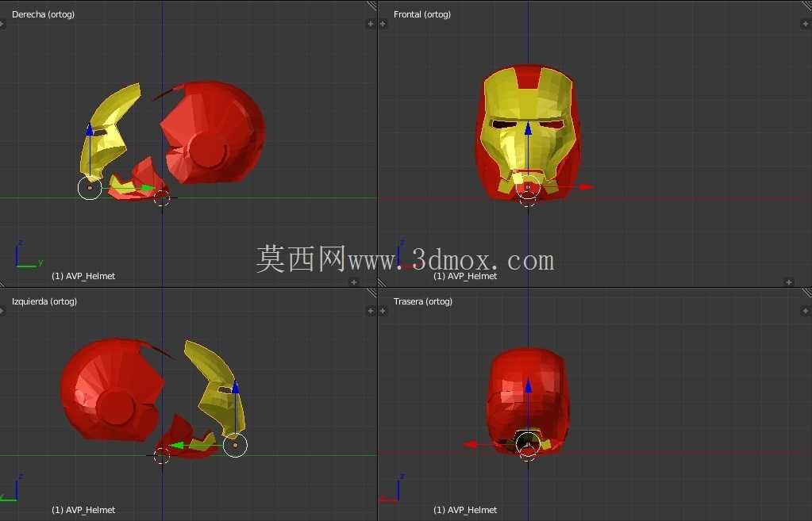
Task: Grab red X-axis arrow in Frontal view
Action: pyautogui.click(x=586, y=187)
